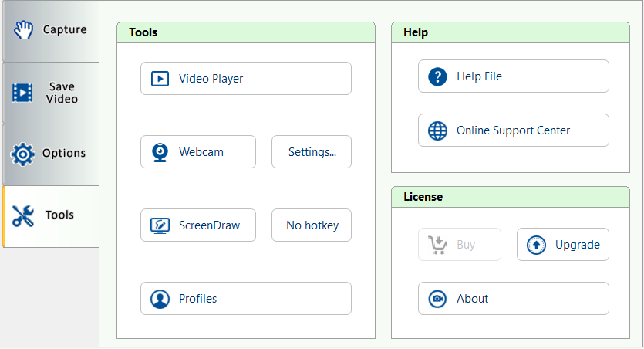Image resolution: width=644 pixels, height=349 pixels.
Task: Launch the Video Player tool
Action: [x=245, y=79]
